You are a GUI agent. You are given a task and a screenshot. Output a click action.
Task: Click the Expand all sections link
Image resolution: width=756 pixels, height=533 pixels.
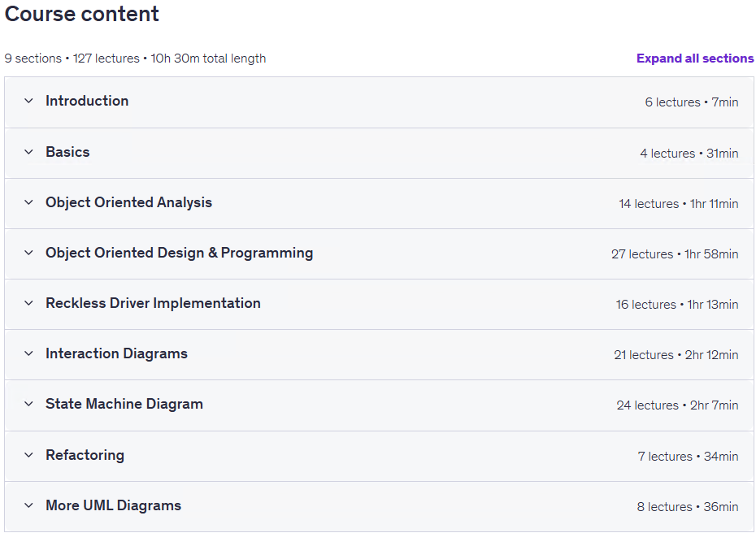point(695,58)
